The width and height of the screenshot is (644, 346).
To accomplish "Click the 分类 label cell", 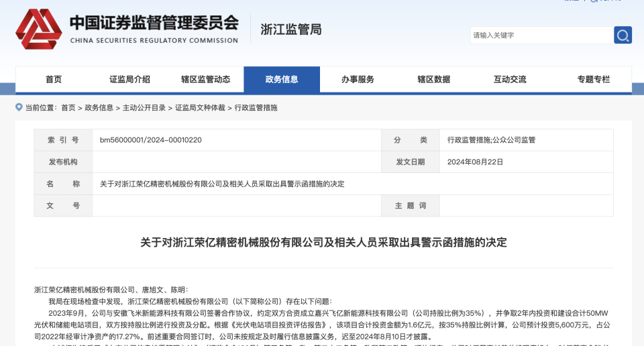I will pos(411,140).
